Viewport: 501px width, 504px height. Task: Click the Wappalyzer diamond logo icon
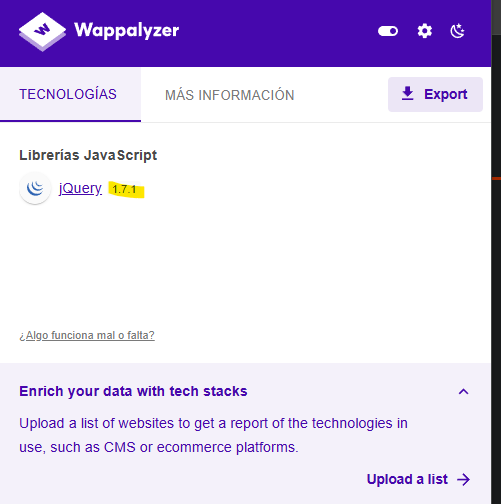coord(42,32)
